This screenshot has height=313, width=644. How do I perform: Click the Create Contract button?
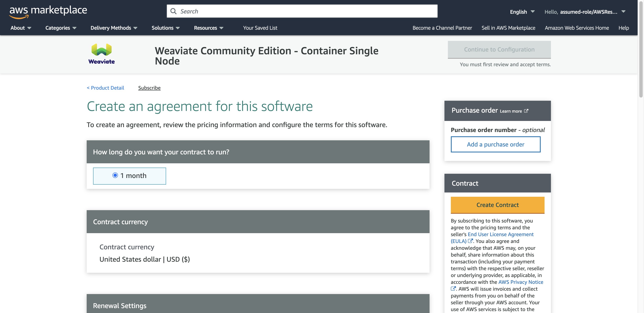[497, 205]
